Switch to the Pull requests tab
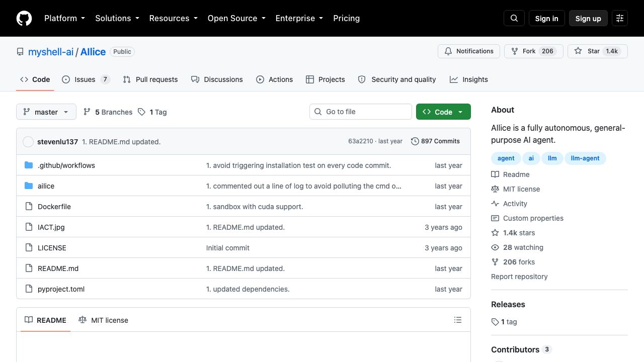This screenshot has width=644, height=362. coord(150,79)
